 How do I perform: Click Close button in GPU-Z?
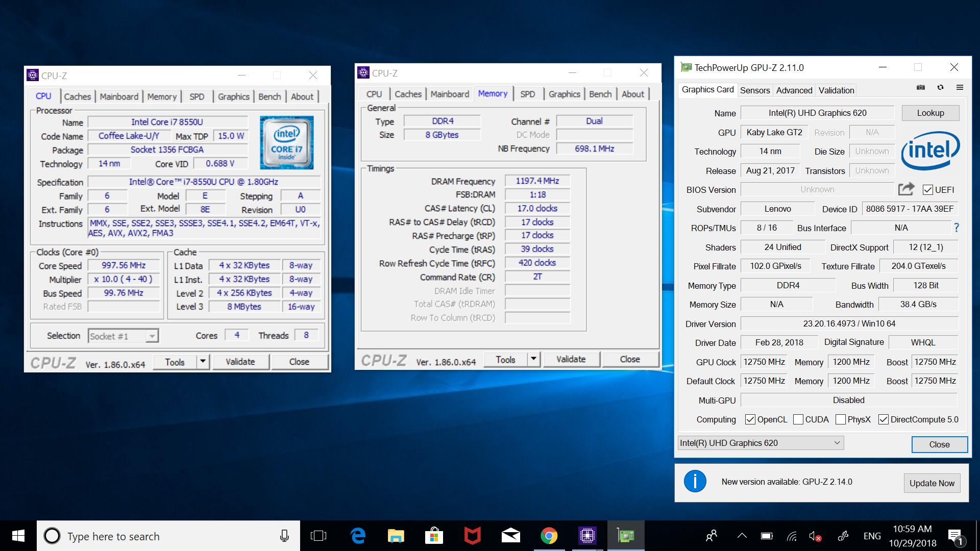(939, 444)
